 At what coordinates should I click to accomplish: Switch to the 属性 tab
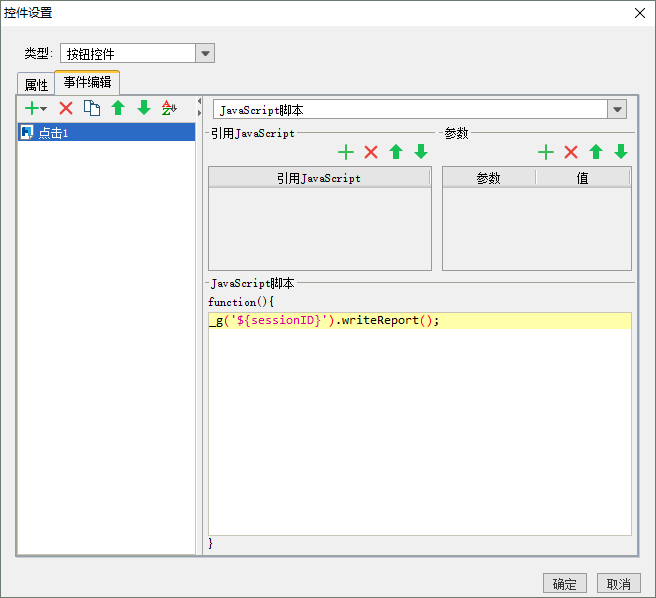(x=36, y=85)
